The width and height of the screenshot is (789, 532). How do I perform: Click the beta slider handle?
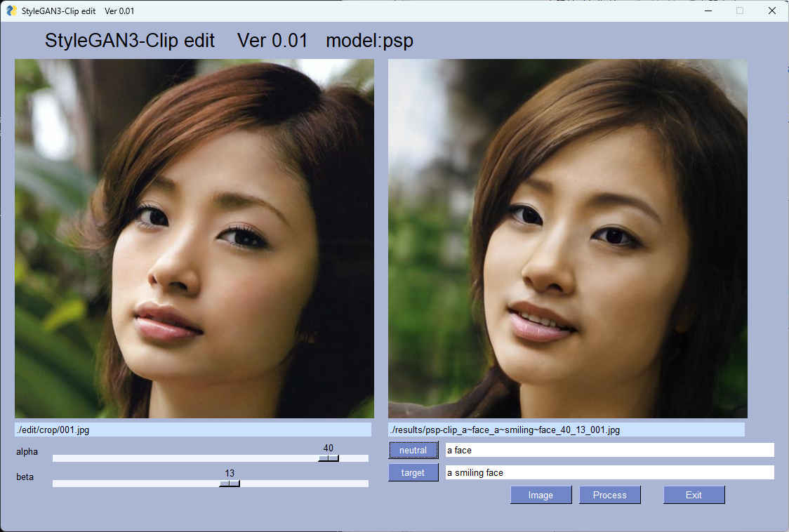click(230, 484)
